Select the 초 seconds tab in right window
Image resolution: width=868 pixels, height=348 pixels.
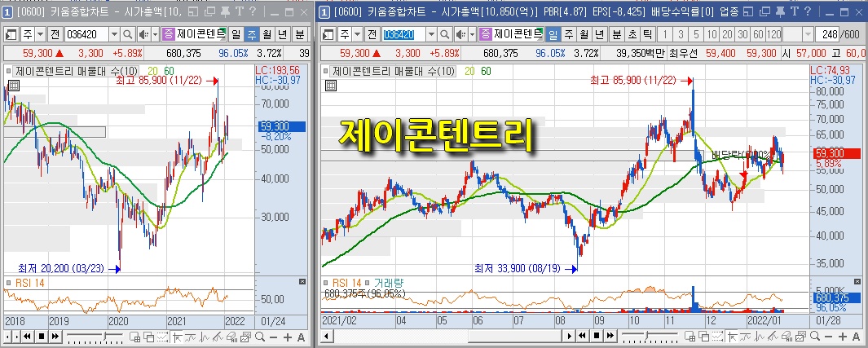632,35
